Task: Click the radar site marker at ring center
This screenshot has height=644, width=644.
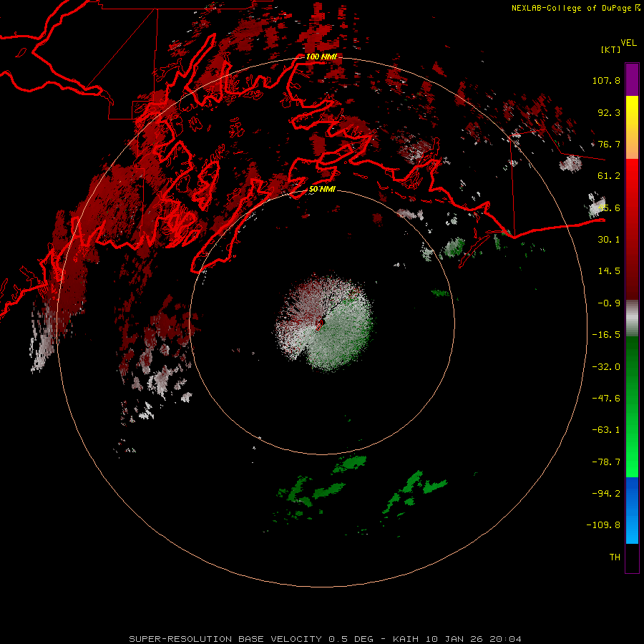Action: tap(320, 324)
